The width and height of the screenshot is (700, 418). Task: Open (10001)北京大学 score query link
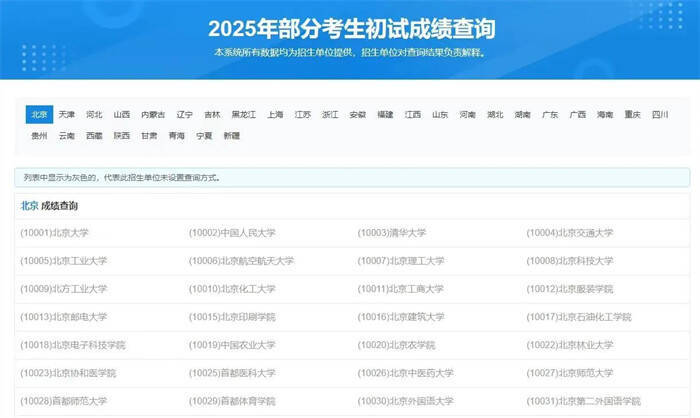coord(54,233)
